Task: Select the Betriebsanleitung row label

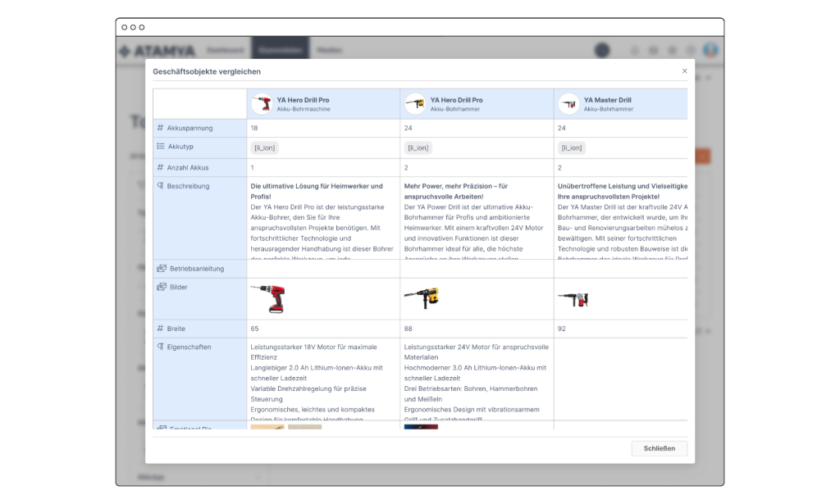Action: 197,269
